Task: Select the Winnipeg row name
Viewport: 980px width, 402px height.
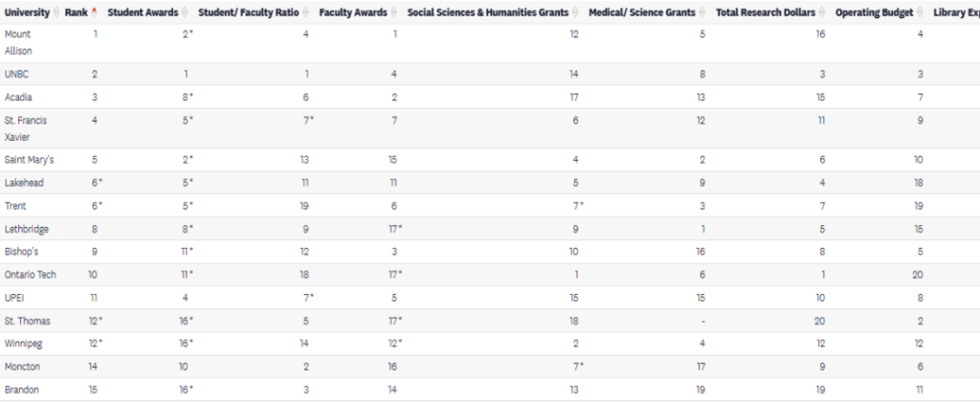Action: 25,344
